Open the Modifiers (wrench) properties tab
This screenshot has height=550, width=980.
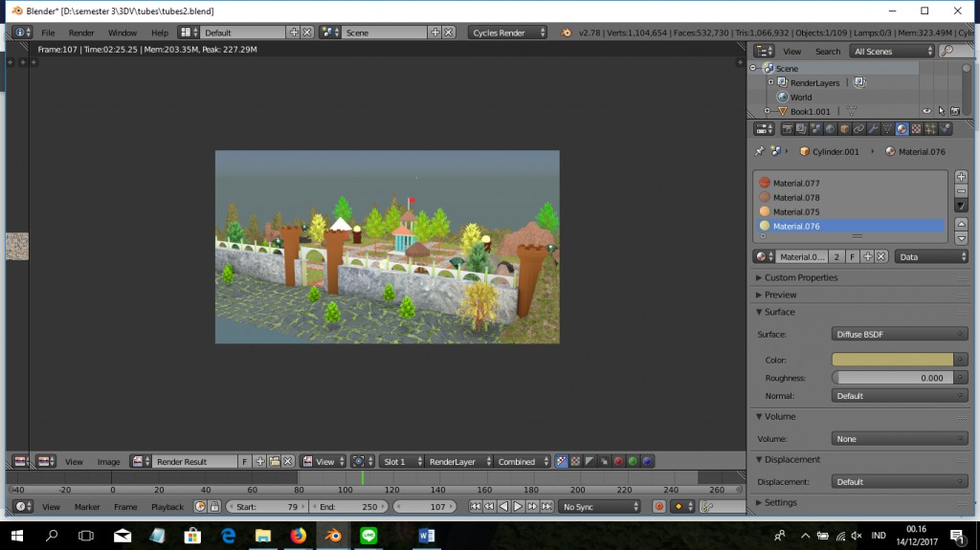(873, 129)
